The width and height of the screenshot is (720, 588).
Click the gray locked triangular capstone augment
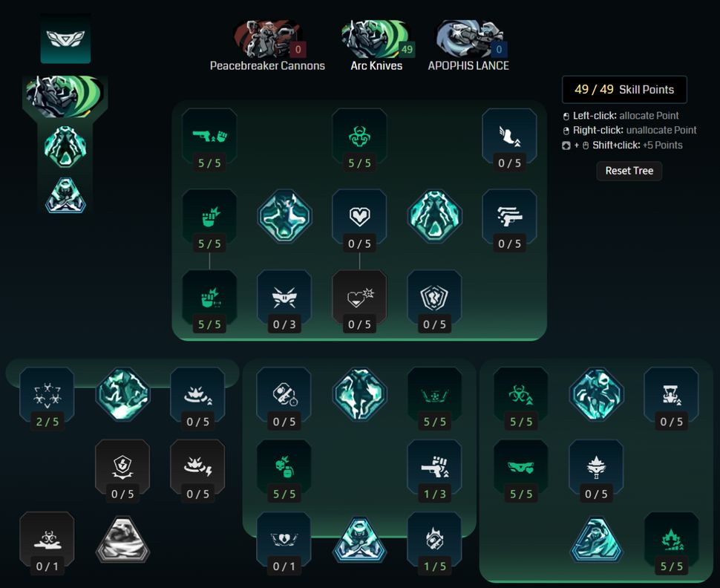pos(122,540)
